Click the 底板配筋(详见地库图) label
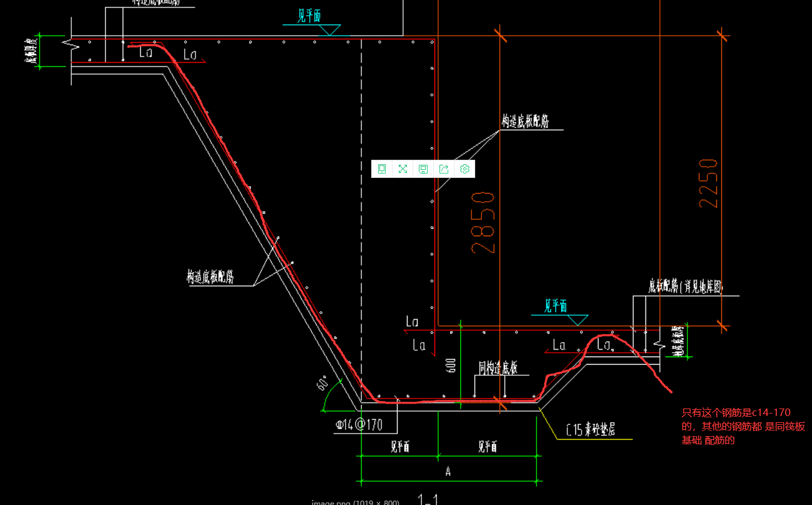Screen dimensions: 812x505 point(686,287)
